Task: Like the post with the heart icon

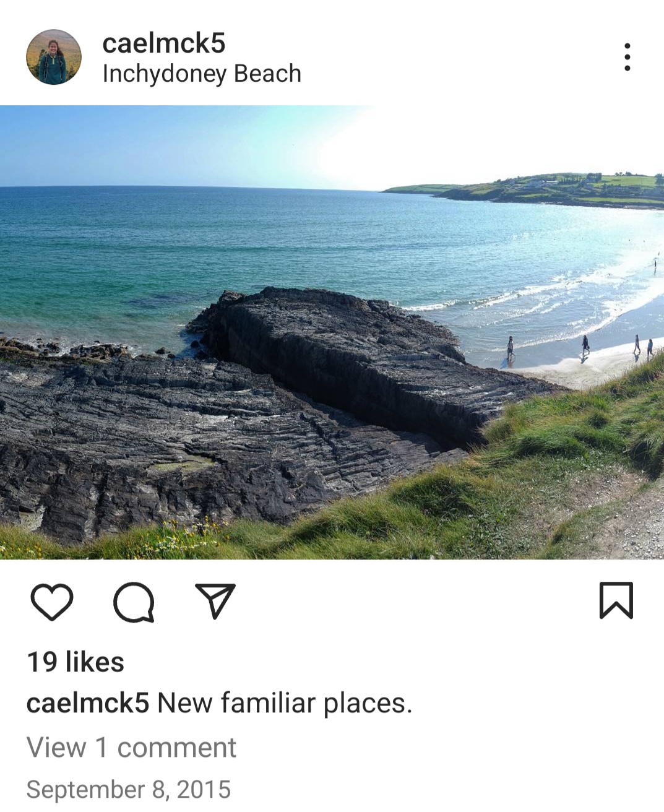Action: click(x=52, y=601)
